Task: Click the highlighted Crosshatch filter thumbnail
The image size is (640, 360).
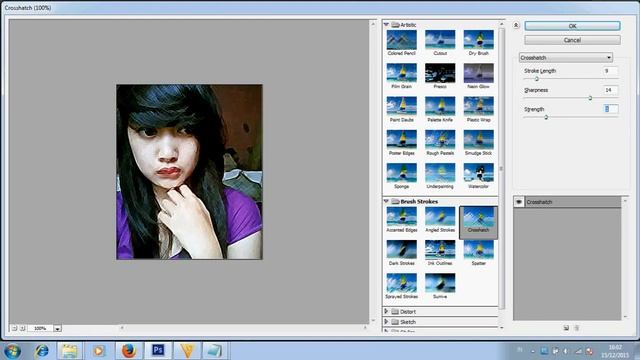Action: click(478, 222)
